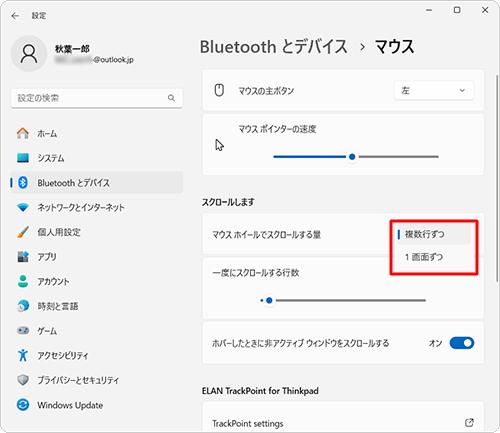Open プライバシーとセキュリティ category
Viewport: 500px width, 433px height.
pos(97,380)
